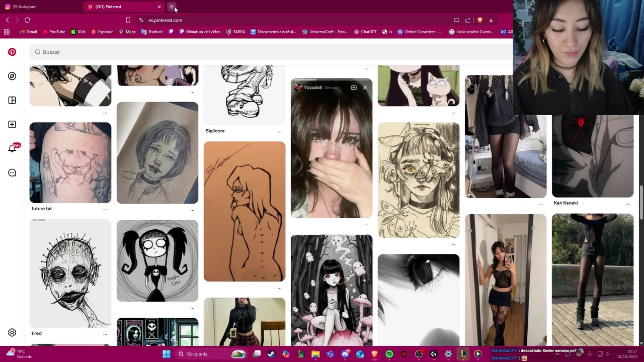Open more options for the future tat pin
644x362 pixels.
tap(105, 209)
